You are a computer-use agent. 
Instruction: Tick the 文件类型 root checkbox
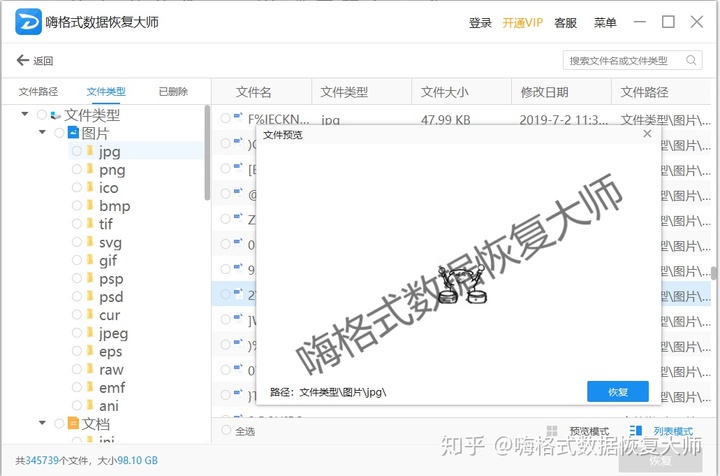[x=42, y=114]
